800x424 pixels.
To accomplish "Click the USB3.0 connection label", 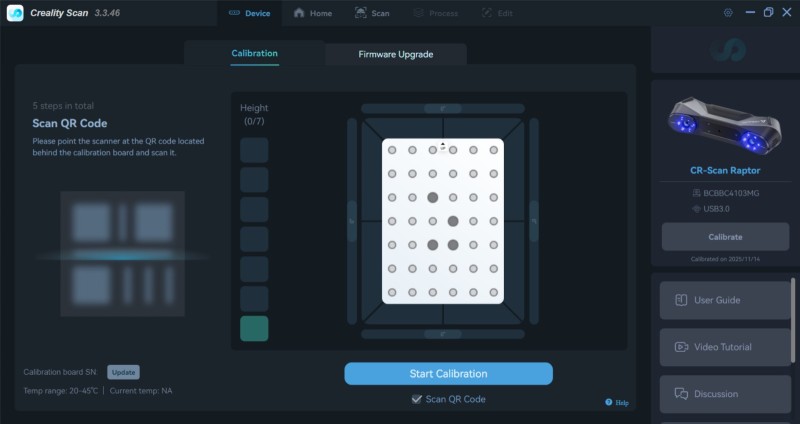I will pyautogui.click(x=716, y=209).
